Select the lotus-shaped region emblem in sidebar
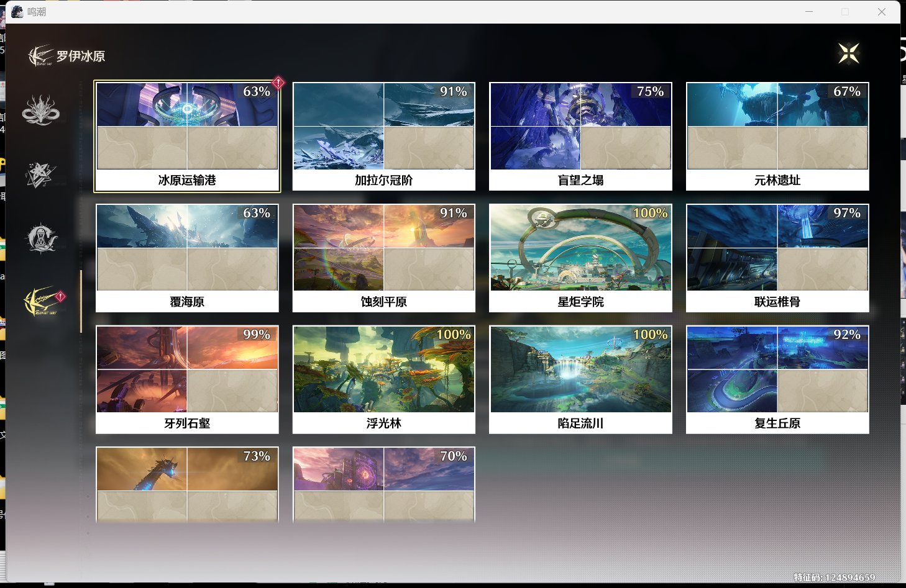The height and width of the screenshot is (588, 906). (x=40, y=111)
